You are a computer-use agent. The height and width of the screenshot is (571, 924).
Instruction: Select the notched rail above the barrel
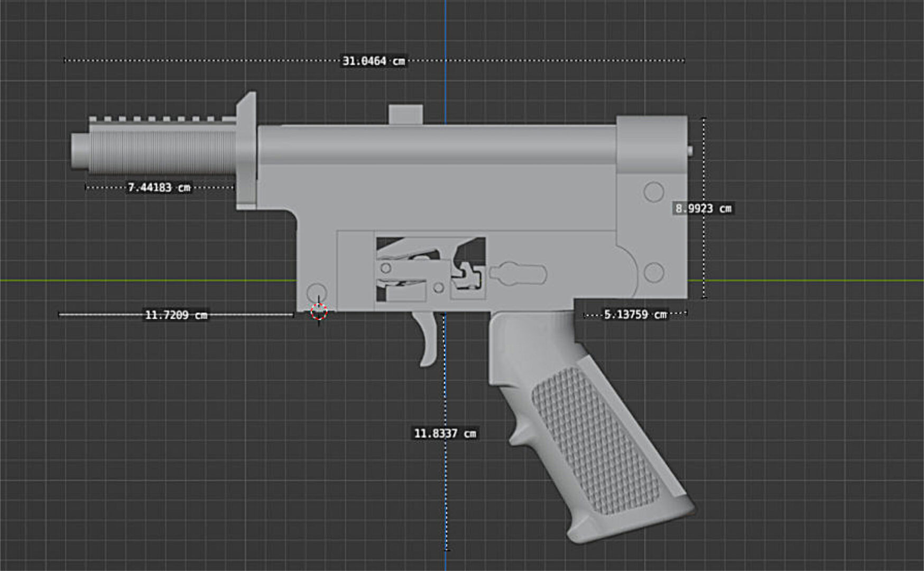click(x=161, y=121)
